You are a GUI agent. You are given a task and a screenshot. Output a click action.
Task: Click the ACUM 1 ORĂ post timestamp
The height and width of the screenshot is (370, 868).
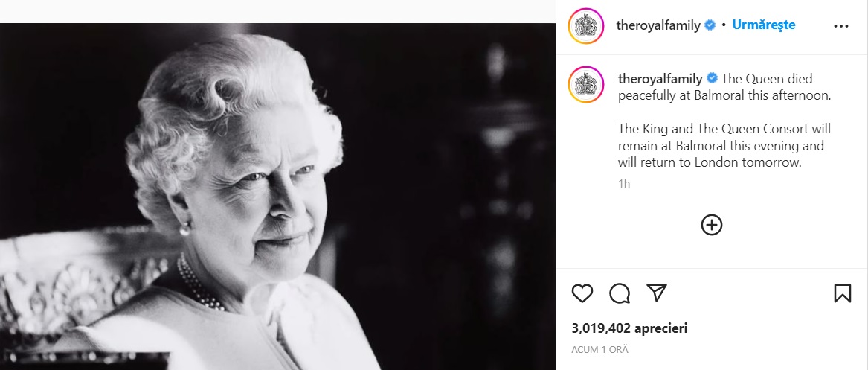(x=599, y=349)
